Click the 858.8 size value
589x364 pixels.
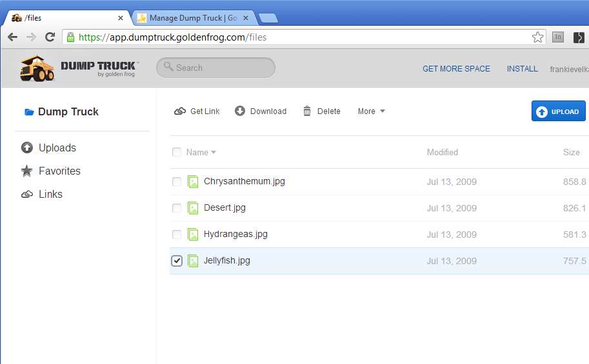point(574,182)
